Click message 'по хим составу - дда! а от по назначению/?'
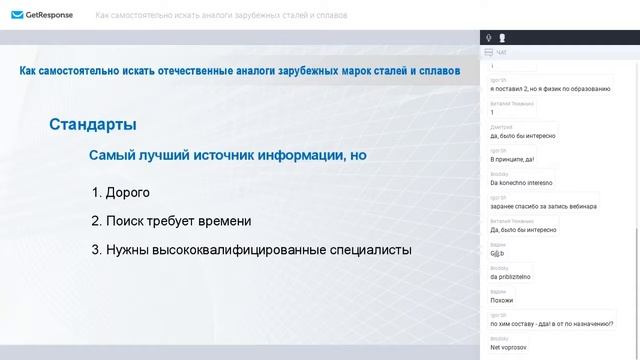640x360 pixels. click(551, 324)
